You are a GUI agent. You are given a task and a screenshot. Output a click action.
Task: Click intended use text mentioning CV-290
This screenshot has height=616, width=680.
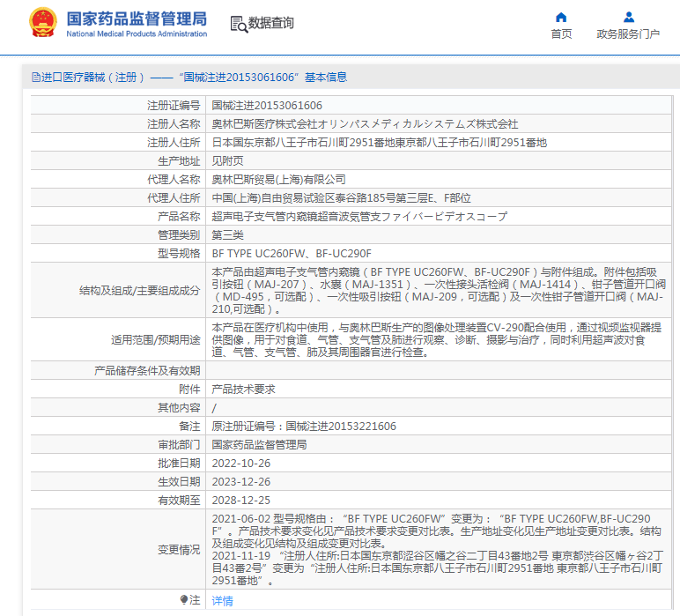pyautogui.click(x=437, y=339)
